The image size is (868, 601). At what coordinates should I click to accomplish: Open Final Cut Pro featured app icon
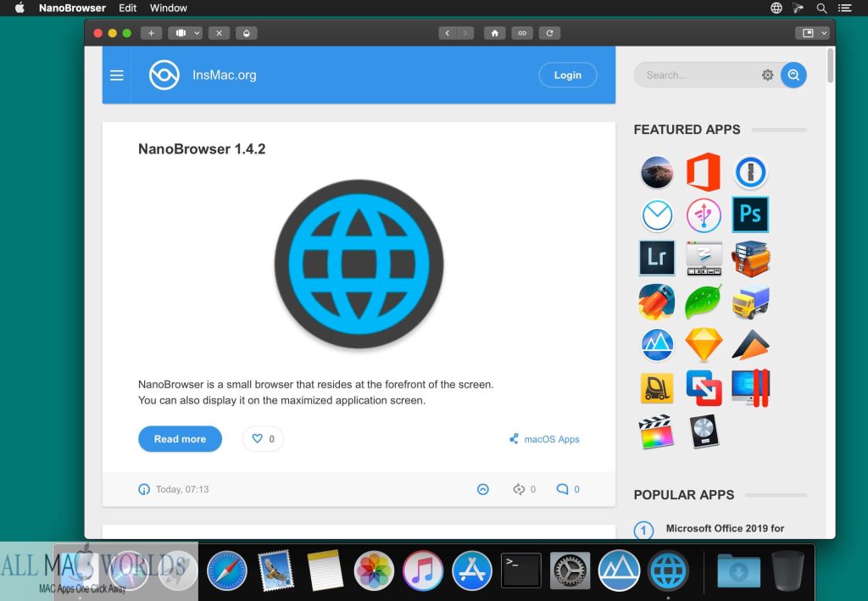pyautogui.click(x=657, y=431)
